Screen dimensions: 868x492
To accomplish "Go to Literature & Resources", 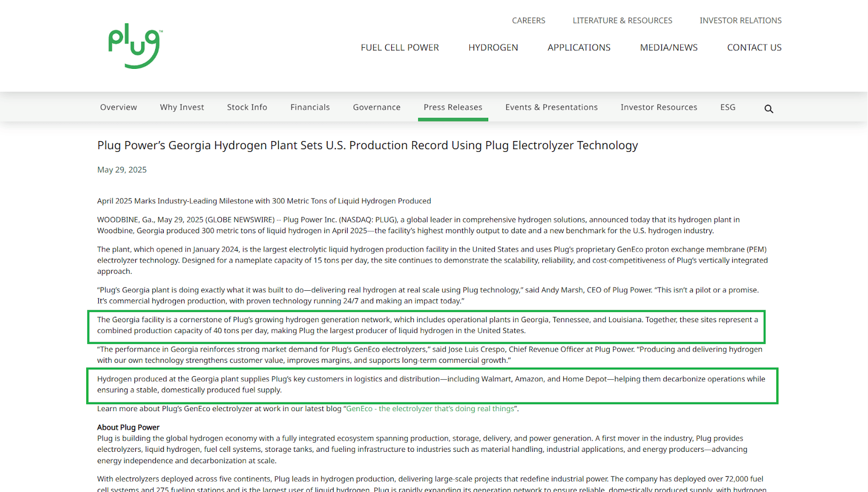I will pyautogui.click(x=622, y=21).
